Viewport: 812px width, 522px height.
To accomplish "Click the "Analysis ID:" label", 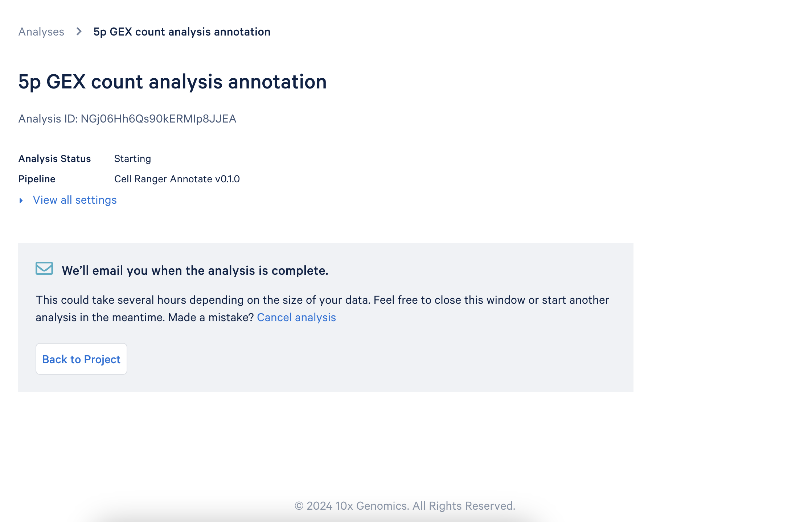I will pos(48,119).
